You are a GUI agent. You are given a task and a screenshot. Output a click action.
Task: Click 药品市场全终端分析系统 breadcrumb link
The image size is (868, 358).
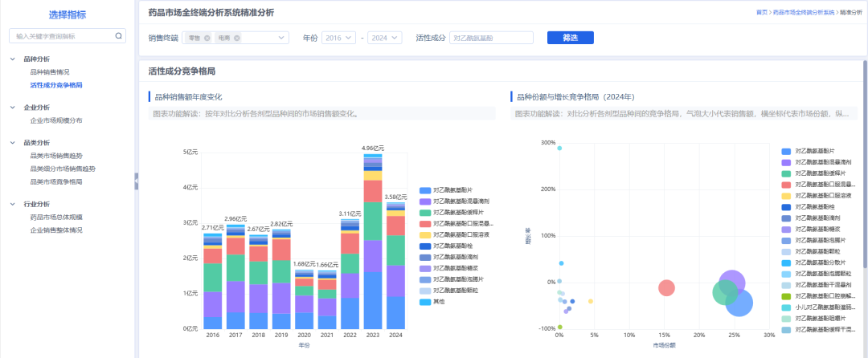[803, 12]
